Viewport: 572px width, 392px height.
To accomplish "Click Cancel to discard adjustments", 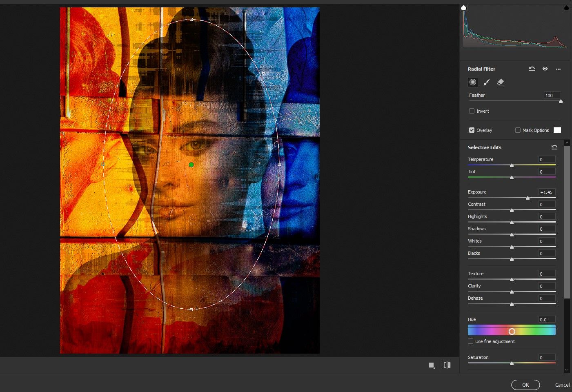I will (562, 385).
